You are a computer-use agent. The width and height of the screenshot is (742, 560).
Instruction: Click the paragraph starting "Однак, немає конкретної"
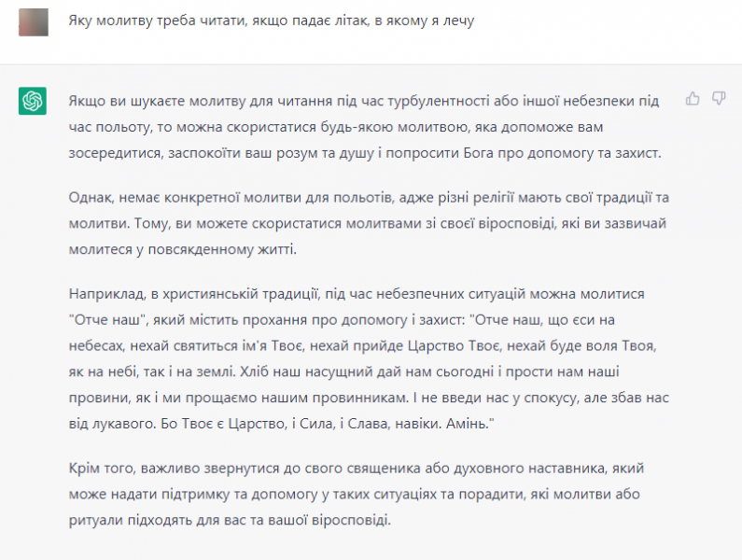coord(373,223)
